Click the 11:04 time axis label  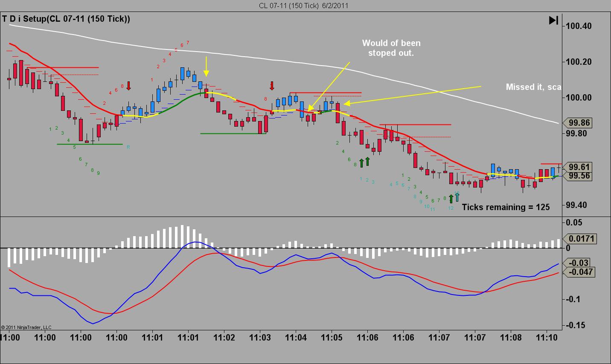(296, 338)
